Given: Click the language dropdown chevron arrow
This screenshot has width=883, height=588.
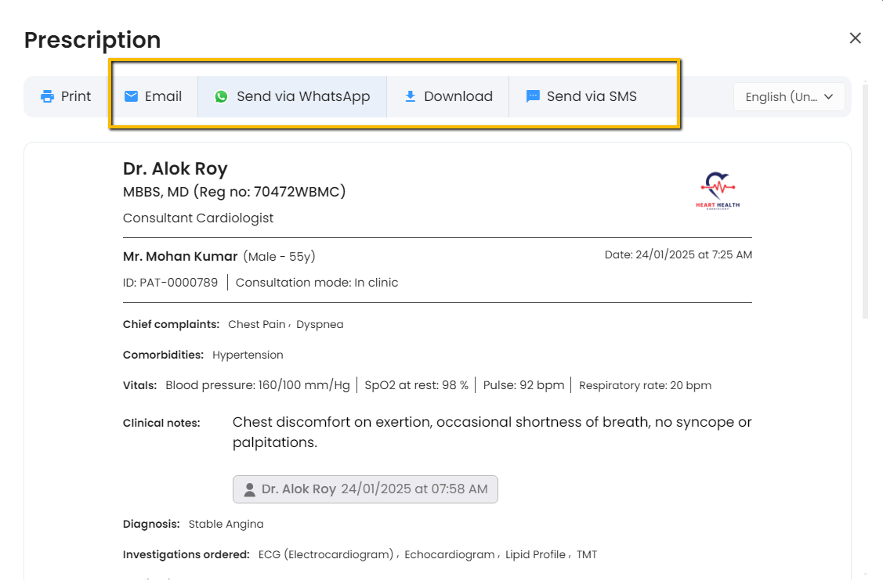Looking at the screenshot, I should point(828,96).
